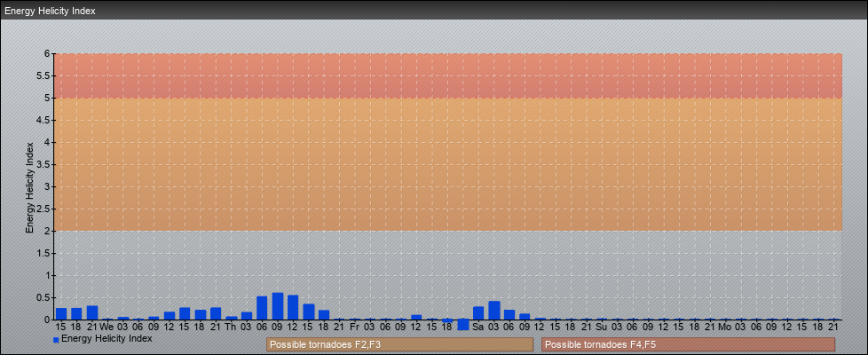Screen dimensions: 868x355
Task: Select the Thursday 06 blue bar
Action: coord(263,308)
